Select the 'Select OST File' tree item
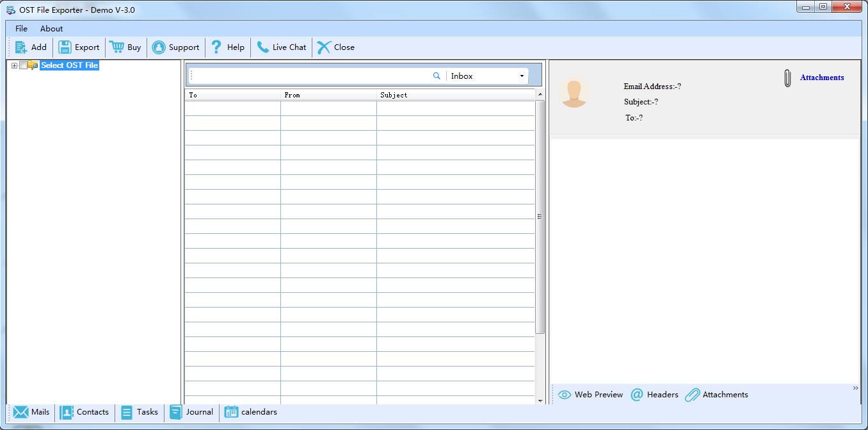The height and width of the screenshot is (430, 868). coord(69,65)
